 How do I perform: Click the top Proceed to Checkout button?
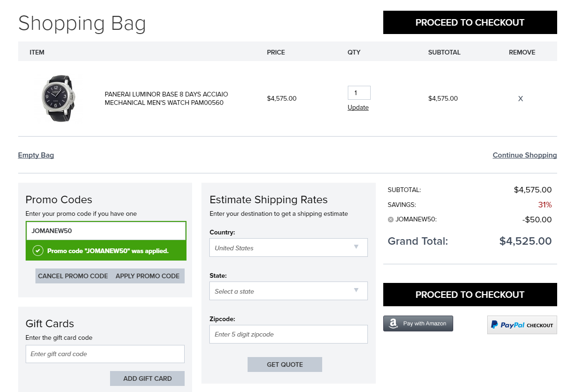pyautogui.click(x=470, y=22)
